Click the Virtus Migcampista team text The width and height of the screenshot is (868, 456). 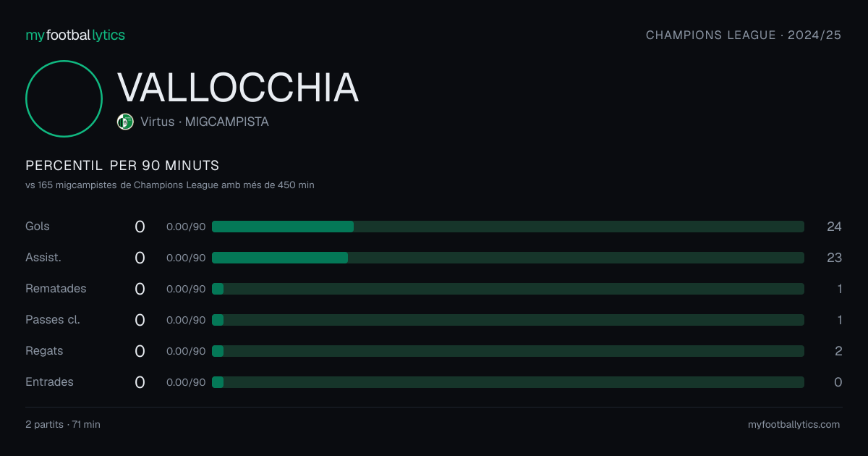(x=205, y=122)
